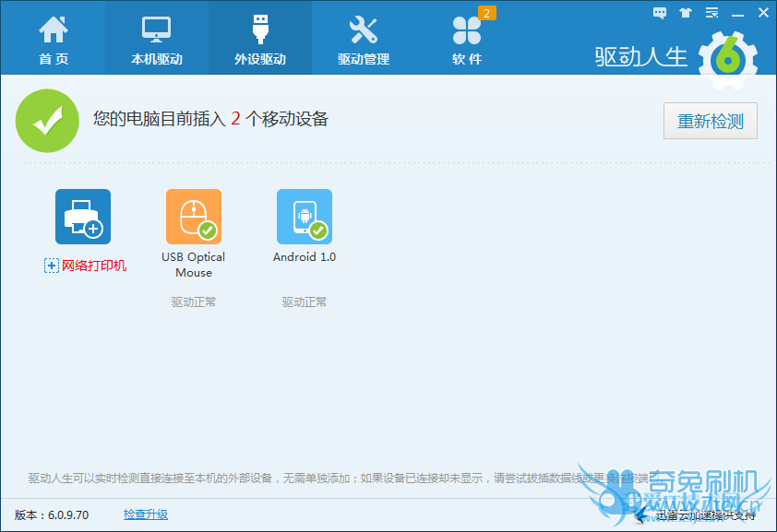The width and height of the screenshot is (777, 532).
Task: Open the skin T-shirt icon
Action: click(x=686, y=13)
